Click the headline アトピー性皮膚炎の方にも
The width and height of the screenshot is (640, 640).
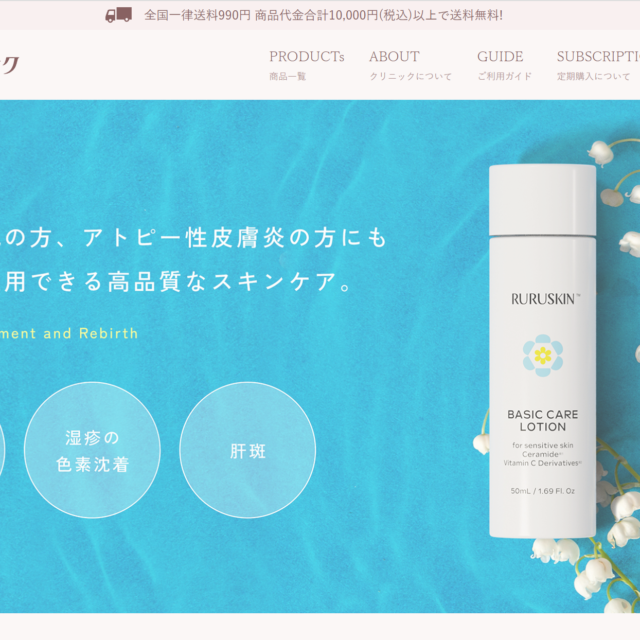(x=235, y=238)
